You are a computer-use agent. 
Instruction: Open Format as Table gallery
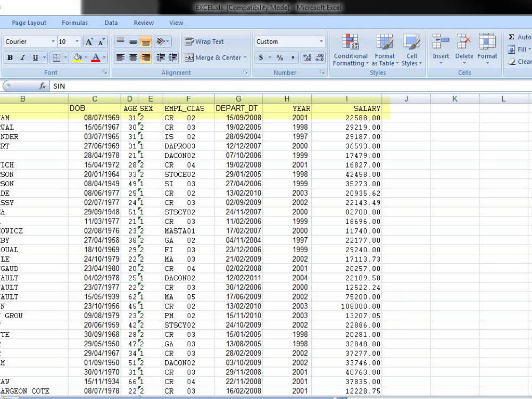[385, 50]
